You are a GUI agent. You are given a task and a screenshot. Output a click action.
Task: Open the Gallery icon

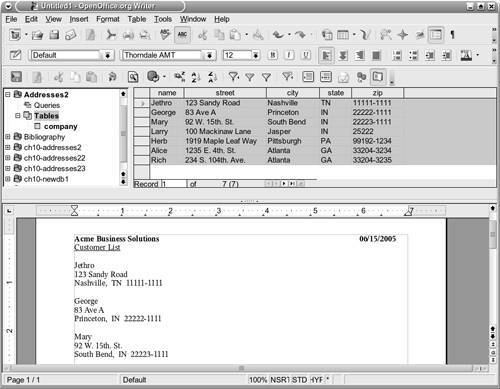tap(420, 35)
